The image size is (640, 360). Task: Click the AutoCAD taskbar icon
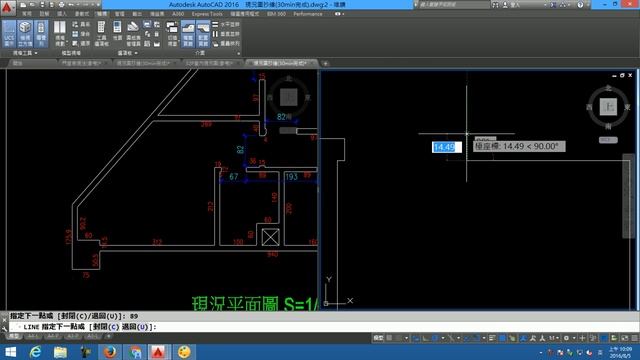158,352
